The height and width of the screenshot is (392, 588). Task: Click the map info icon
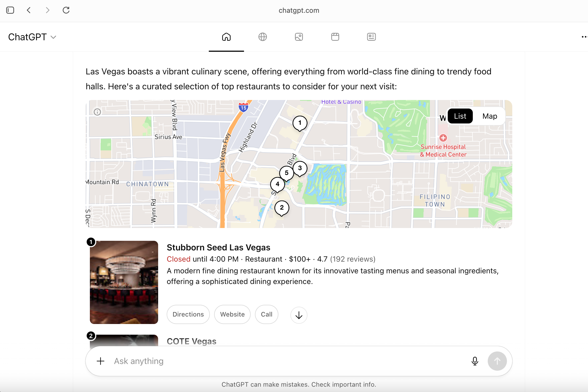pos(97,112)
